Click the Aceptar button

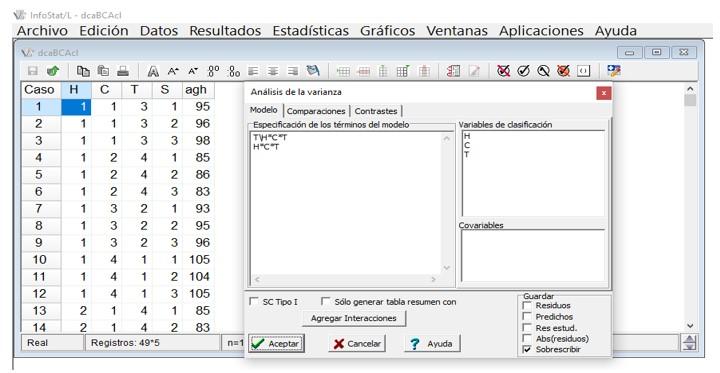(x=276, y=344)
